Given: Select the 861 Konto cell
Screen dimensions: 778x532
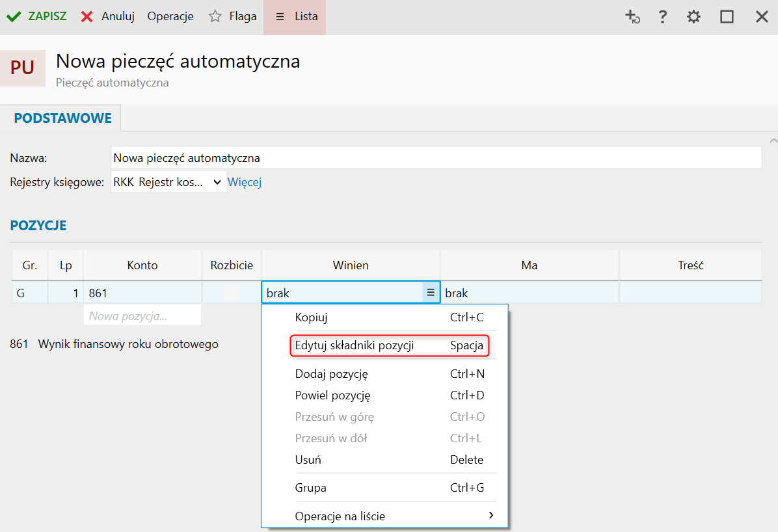Looking at the screenshot, I should tap(142, 293).
